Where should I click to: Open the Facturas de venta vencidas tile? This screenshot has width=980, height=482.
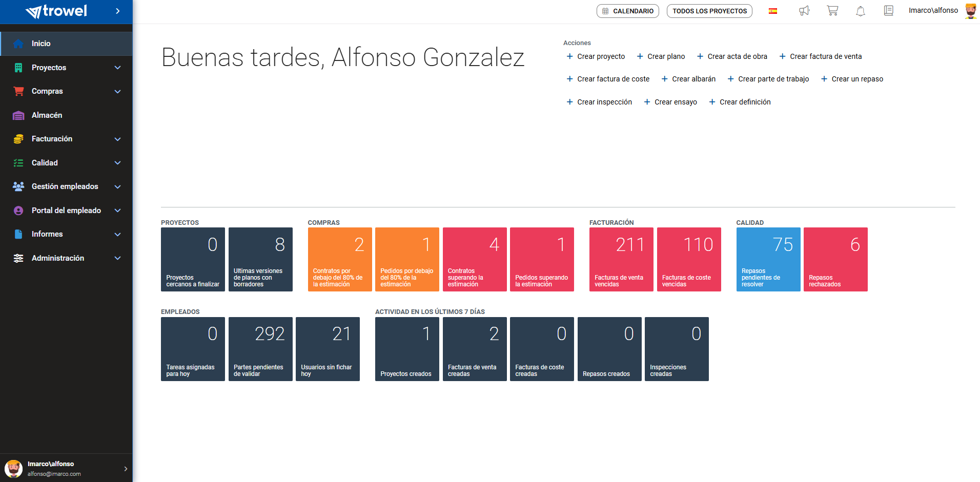click(621, 259)
